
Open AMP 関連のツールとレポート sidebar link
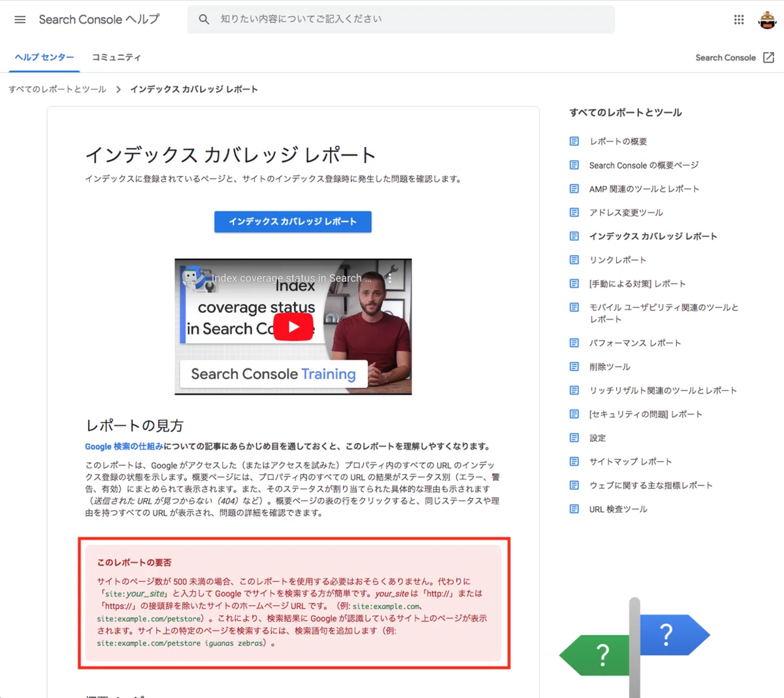point(644,189)
